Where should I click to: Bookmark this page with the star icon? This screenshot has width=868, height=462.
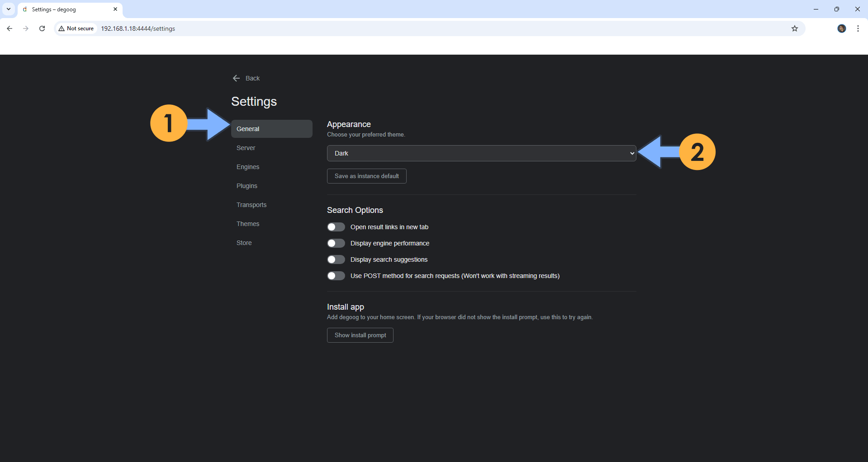pyautogui.click(x=795, y=28)
